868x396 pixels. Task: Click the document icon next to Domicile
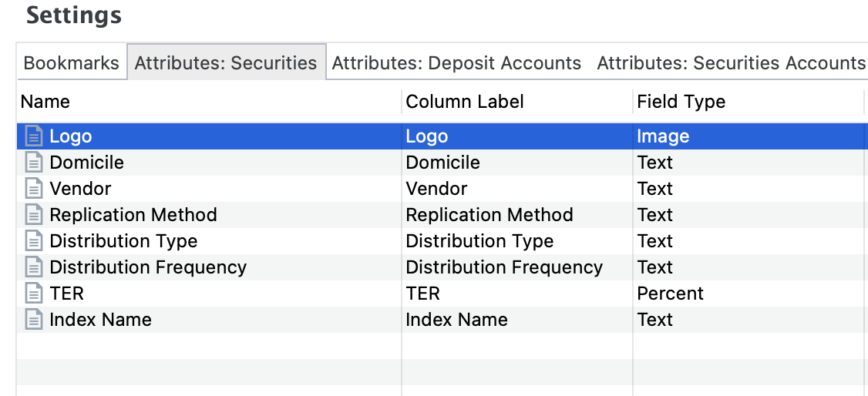pyautogui.click(x=33, y=163)
